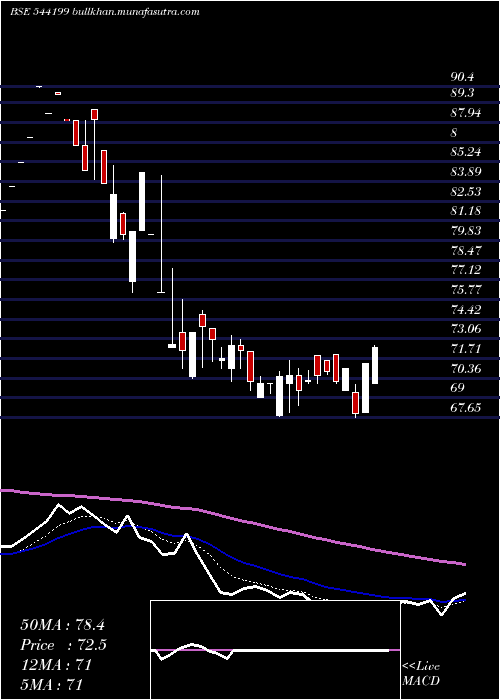The image size is (500, 700).
Task: Select the 69 price axis label
Action: pos(458,388)
